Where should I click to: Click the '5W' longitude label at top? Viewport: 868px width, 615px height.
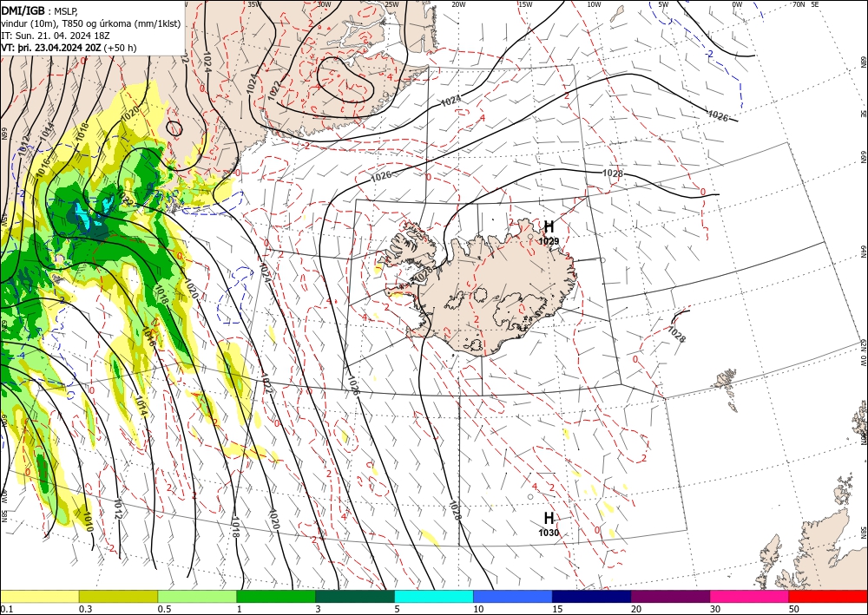click(664, 4)
